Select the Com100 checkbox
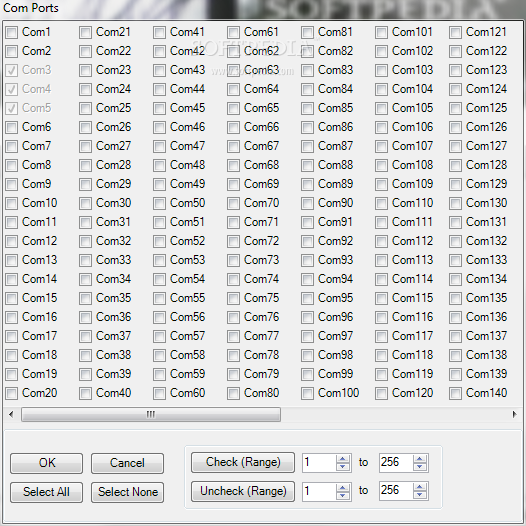Image resolution: width=526 pixels, height=526 pixels. (x=308, y=393)
